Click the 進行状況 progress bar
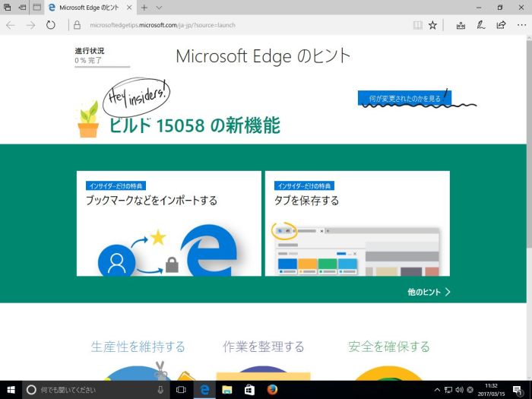Screen dimensions: 532x399 (x=102, y=66)
